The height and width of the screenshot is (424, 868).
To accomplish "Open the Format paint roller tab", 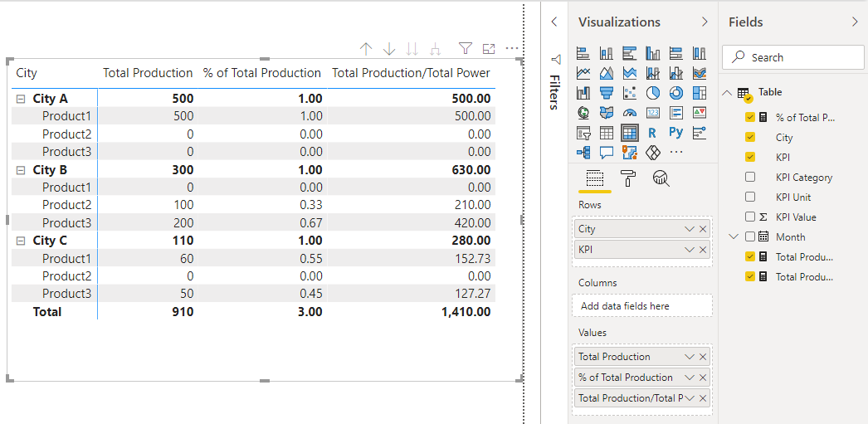I will tap(628, 178).
